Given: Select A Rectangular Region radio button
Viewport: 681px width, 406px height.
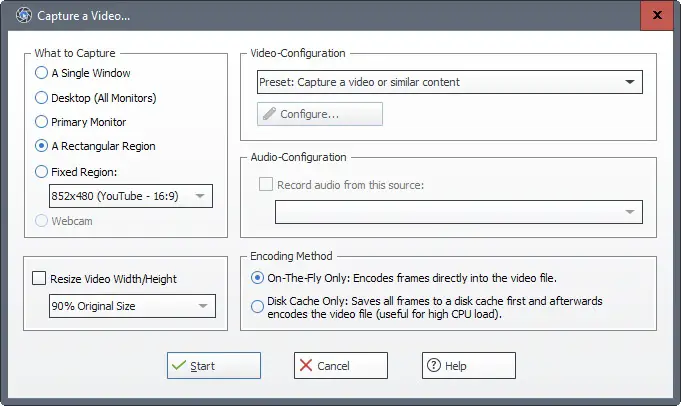Looking at the screenshot, I should [x=41, y=146].
